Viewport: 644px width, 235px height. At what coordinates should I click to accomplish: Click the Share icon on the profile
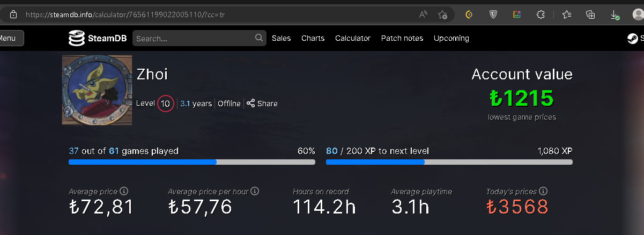click(250, 103)
